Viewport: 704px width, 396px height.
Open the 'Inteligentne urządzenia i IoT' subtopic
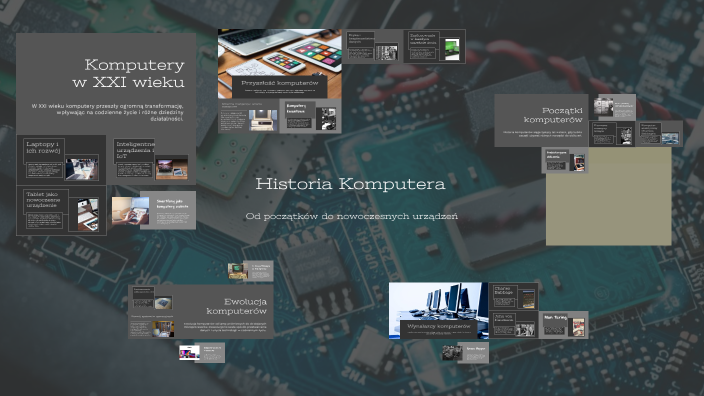151,159
